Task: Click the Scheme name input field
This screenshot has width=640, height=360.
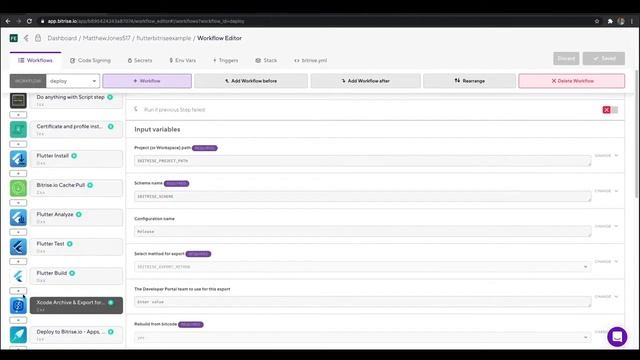Action: [362, 196]
